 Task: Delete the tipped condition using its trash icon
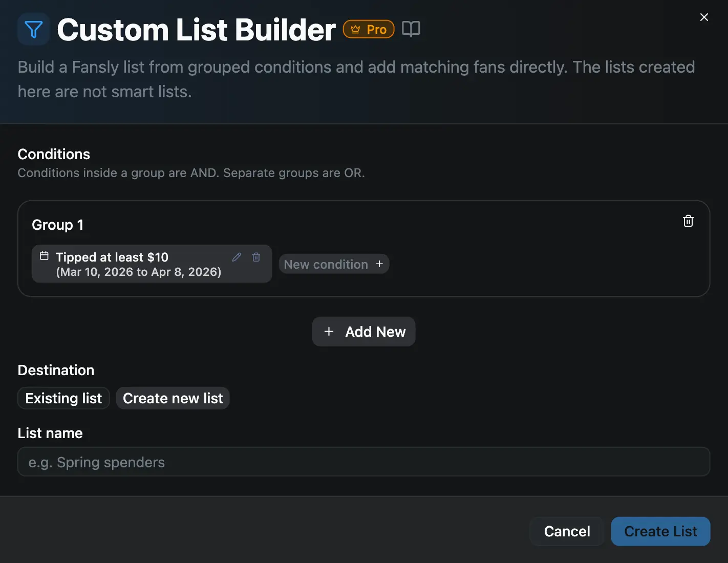256,257
